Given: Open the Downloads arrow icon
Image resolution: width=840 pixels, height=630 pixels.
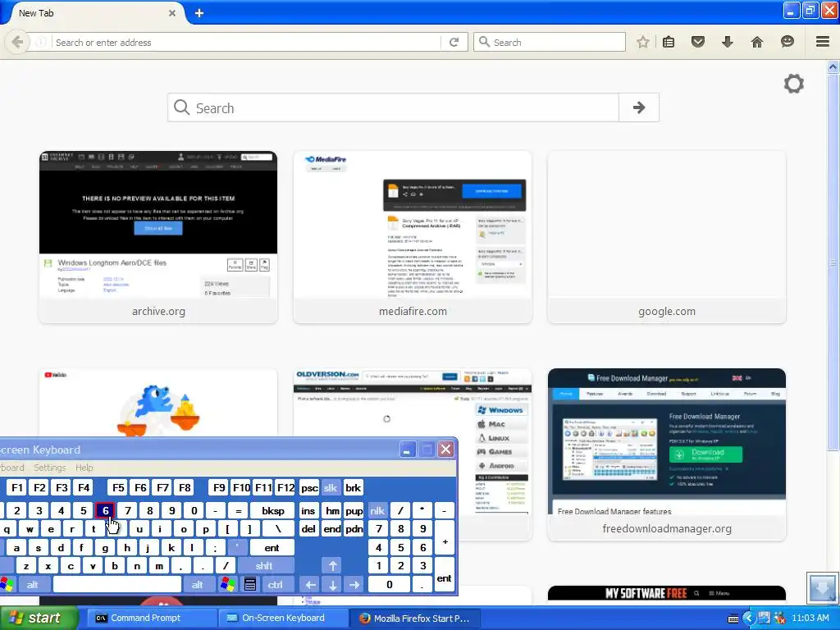Looking at the screenshot, I should pos(727,42).
